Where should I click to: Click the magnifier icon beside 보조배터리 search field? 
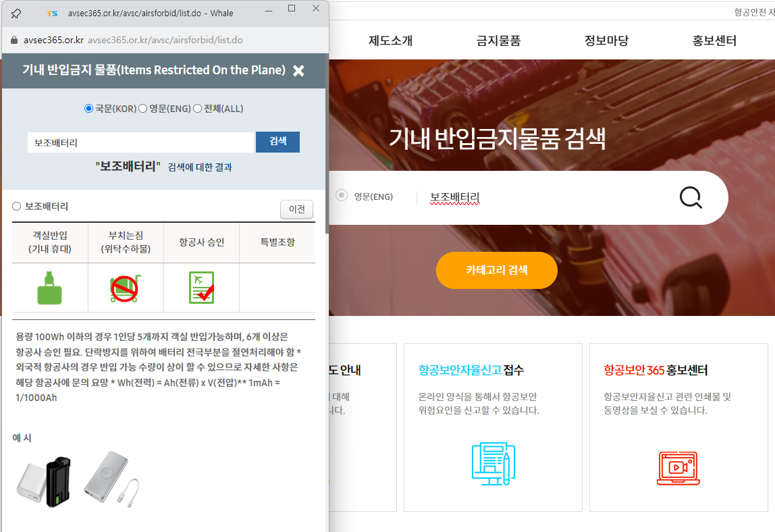click(689, 197)
